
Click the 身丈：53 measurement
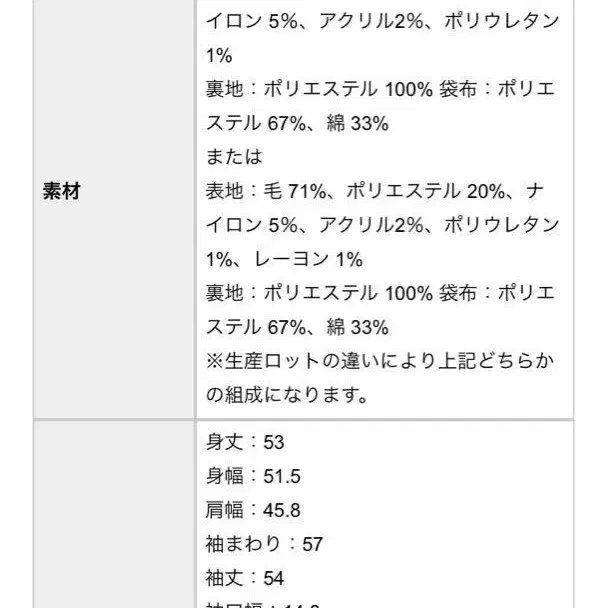click(x=245, y=441)
